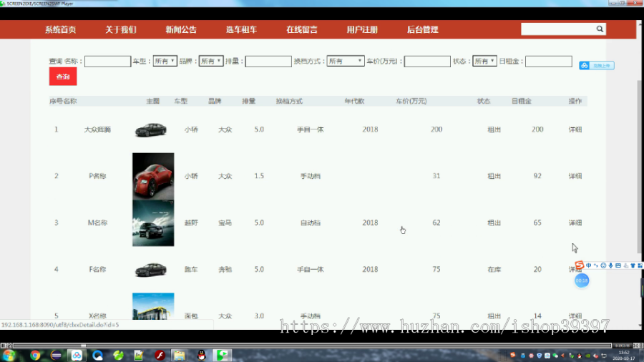The width and height of the screenshot is (644, 362).
Task: Open 用户注册 in the navigation bar
Action: (362, 29)
